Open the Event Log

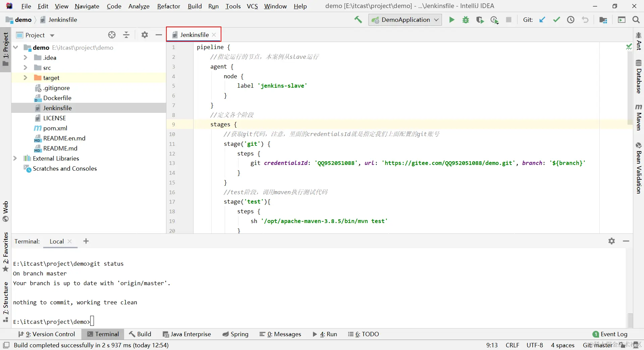click(610, 334)
